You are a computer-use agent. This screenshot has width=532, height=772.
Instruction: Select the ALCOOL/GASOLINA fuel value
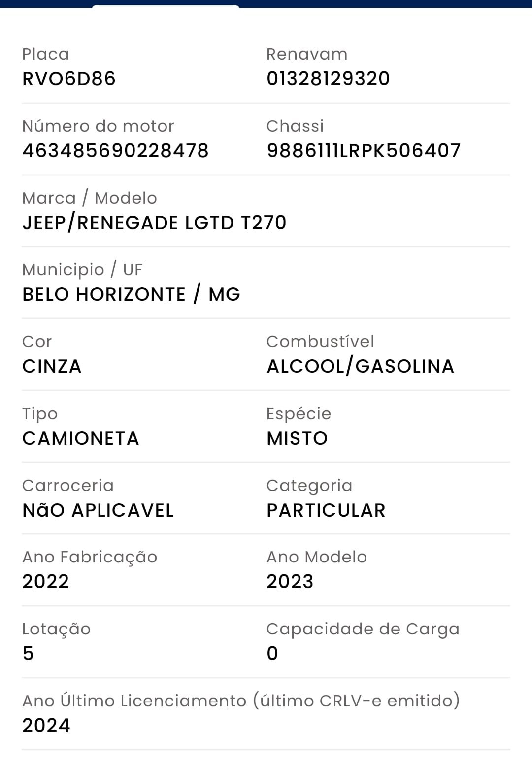point(360,366)
